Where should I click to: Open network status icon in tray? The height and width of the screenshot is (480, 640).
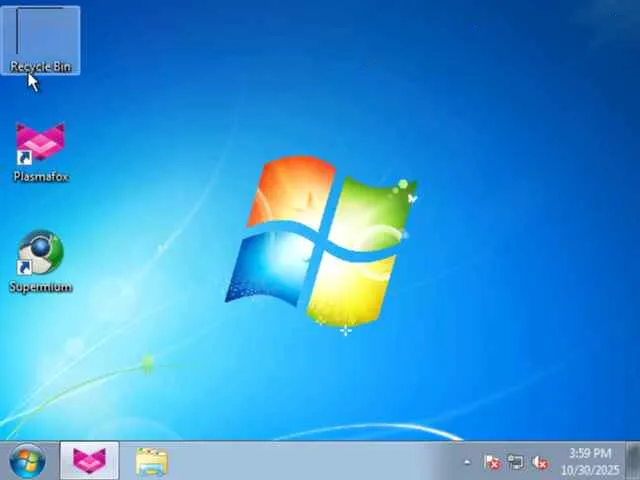pyautogui.click(x=516, y=462)
